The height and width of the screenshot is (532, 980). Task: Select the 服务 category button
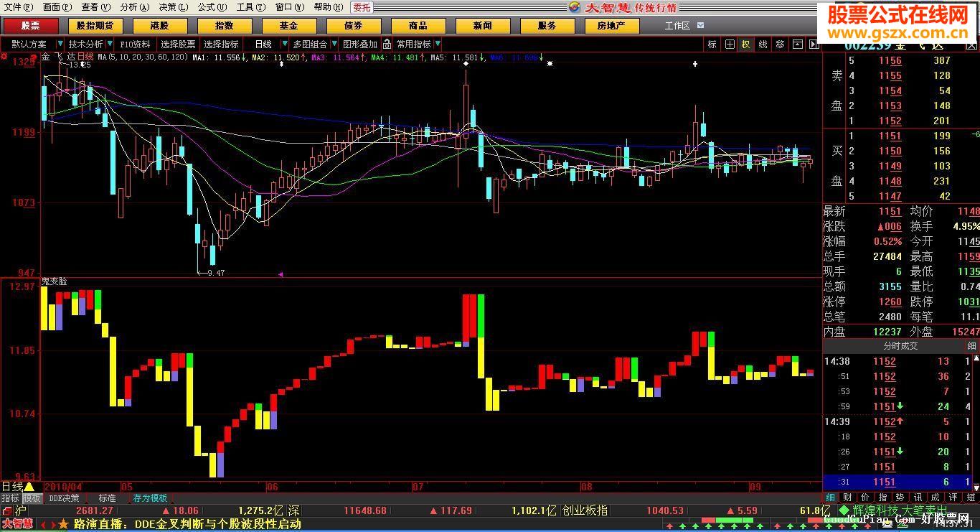tap(547, 26)
